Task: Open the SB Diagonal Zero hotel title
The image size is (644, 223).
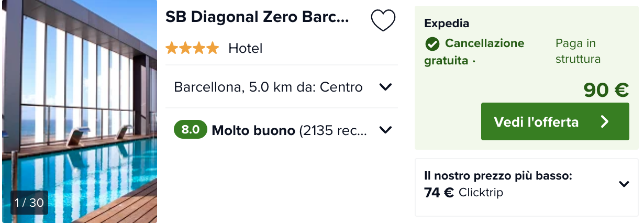Action: pyautogui.click(x=257, y=17)
